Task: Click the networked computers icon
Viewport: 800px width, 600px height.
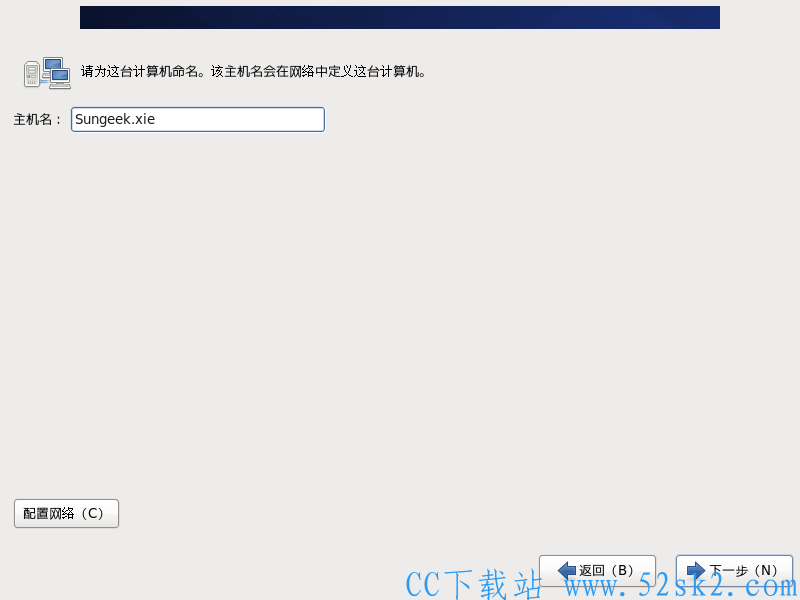Action: (x=47, y=73)
